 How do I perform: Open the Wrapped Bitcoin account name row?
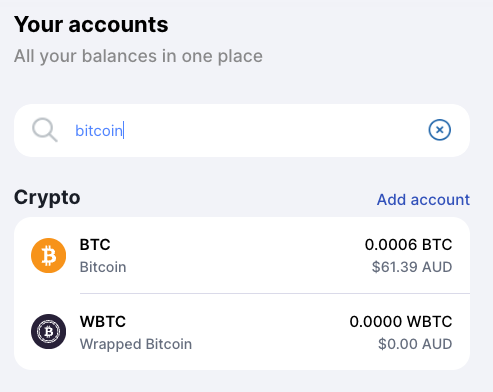[x=136, y=344]
